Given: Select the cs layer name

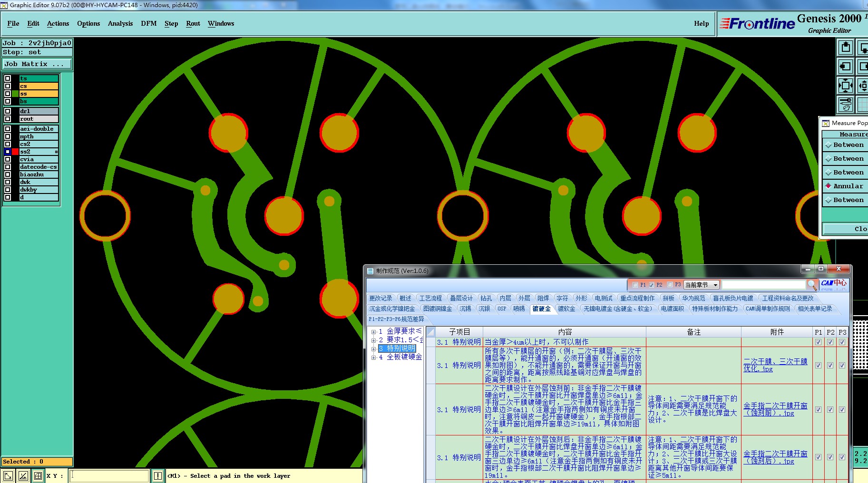Looking at the screenshot, I should pos(39,86).
